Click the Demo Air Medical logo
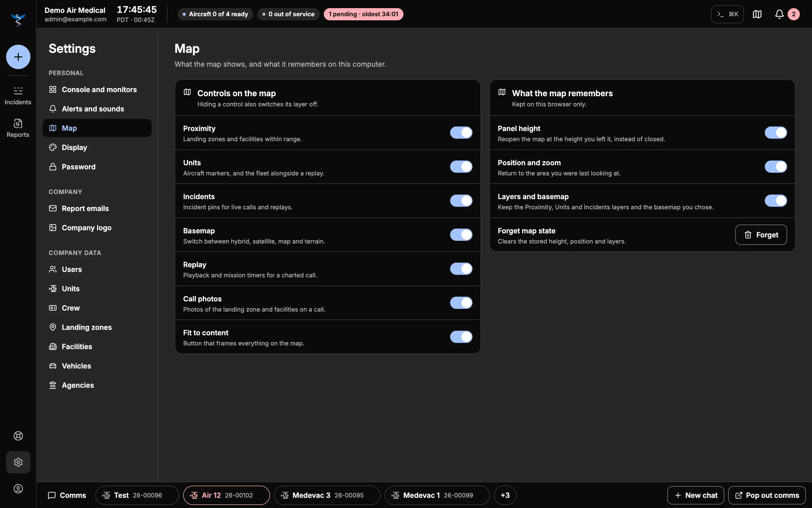This screenshot has height=508, width=812. 18,20
